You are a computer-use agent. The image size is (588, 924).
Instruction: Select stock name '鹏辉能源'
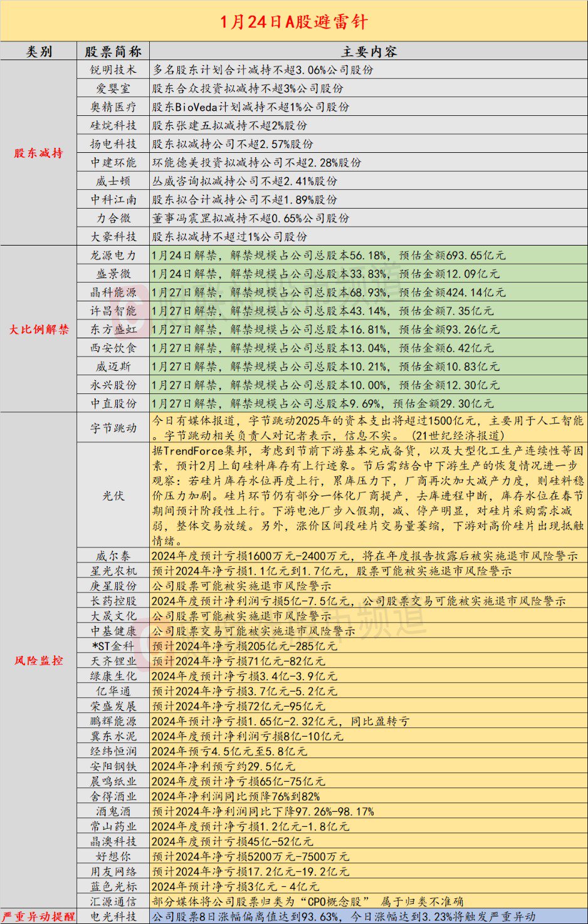[x=113, y=721]
